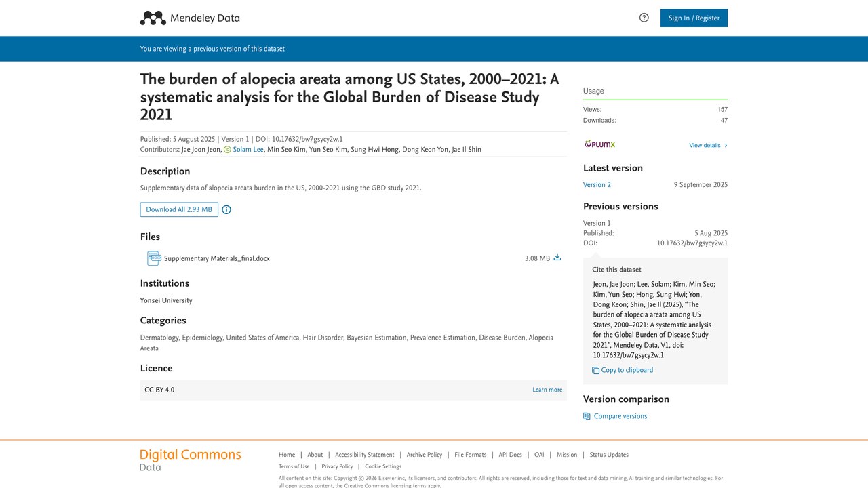This screenshot has width=868, height=488.
Task: Click the CC BY 4.0 licence label
Action: point(159,390)
